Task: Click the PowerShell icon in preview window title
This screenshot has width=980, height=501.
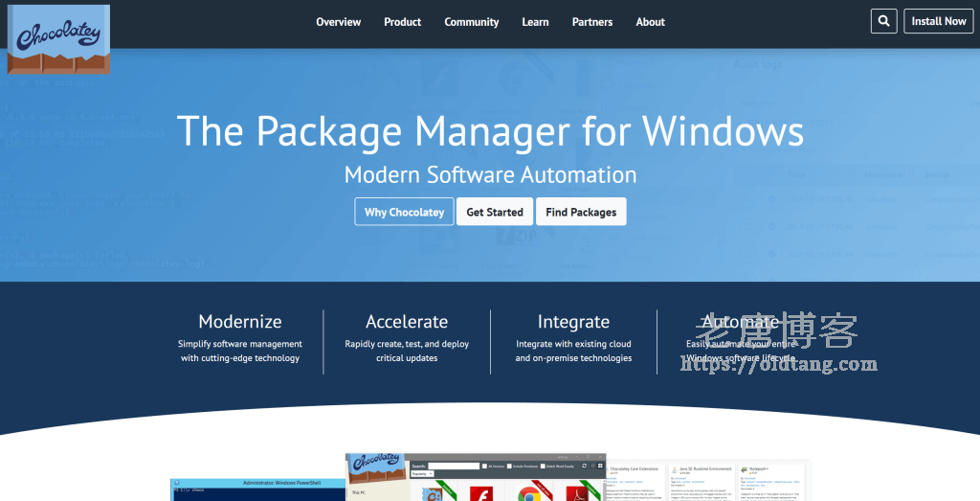Action: [x=176, y=483]
